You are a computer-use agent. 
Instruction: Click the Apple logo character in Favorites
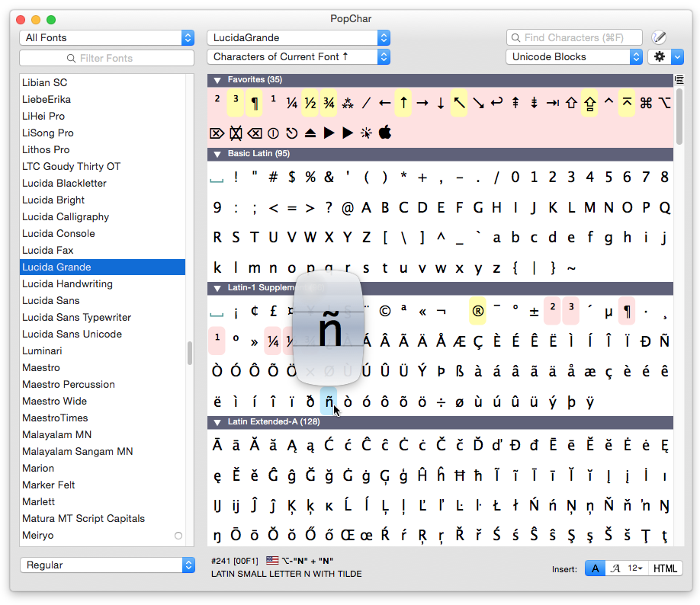pyautogui.click(x=385, y=133)
